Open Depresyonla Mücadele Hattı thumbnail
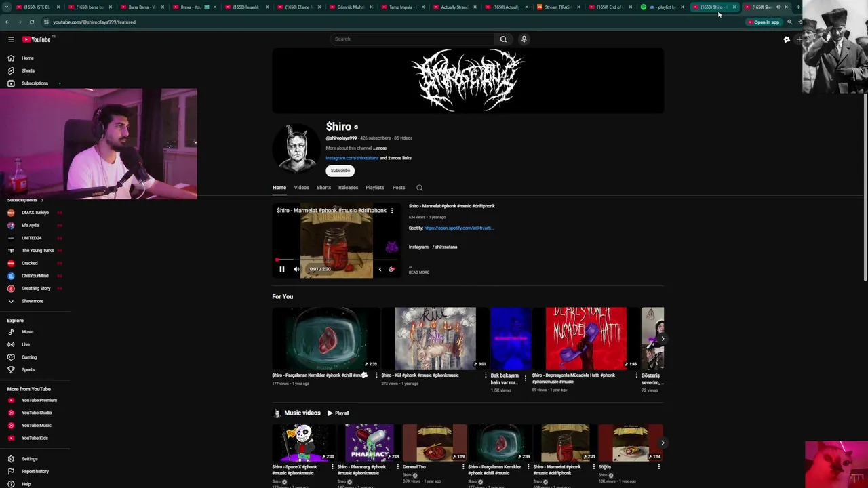This screenshot has height=488, width=868. coord(586,338)
